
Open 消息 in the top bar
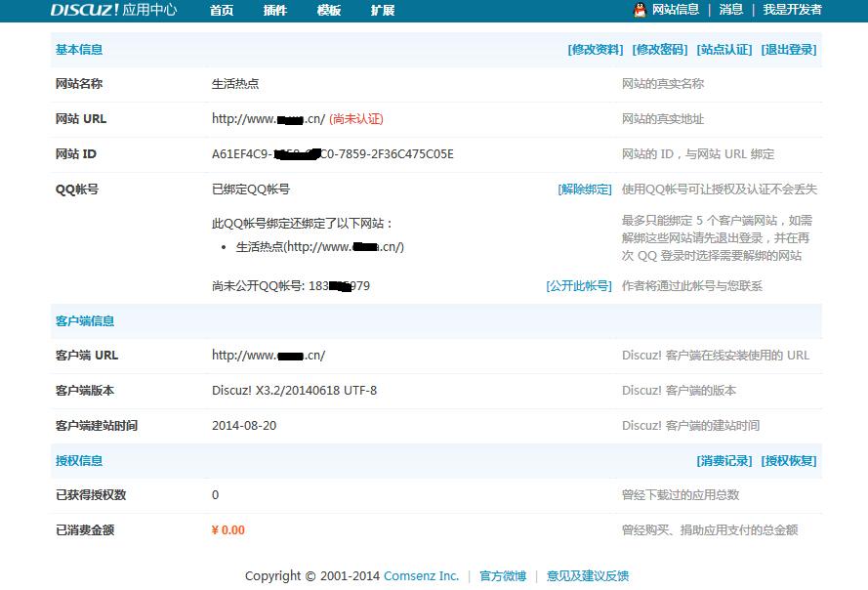point(730,10)
